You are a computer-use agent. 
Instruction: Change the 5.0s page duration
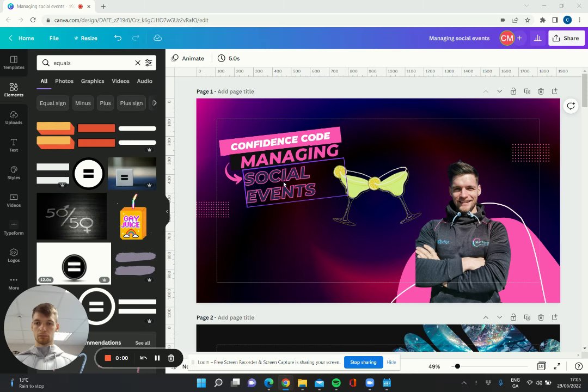[229, 58]
